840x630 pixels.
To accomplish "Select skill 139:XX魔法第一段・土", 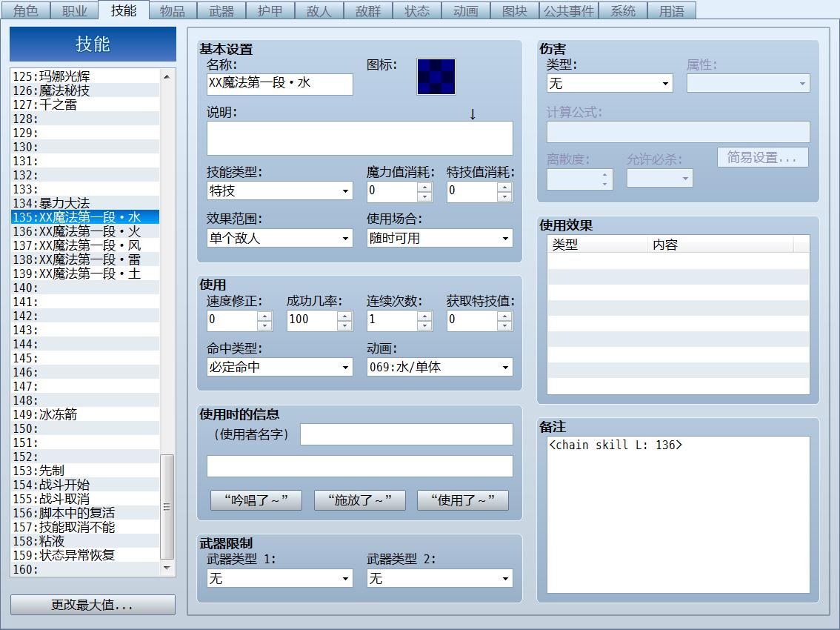I will point(85,273).
